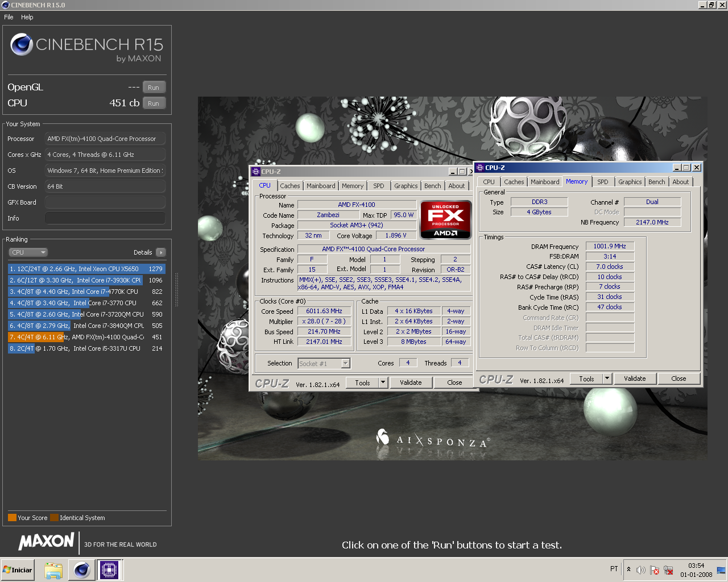Click the CPU-Z title bar icon of front window
Viewport: 728px width, 582px height.
pyautogui.click(x=480, y=168)
